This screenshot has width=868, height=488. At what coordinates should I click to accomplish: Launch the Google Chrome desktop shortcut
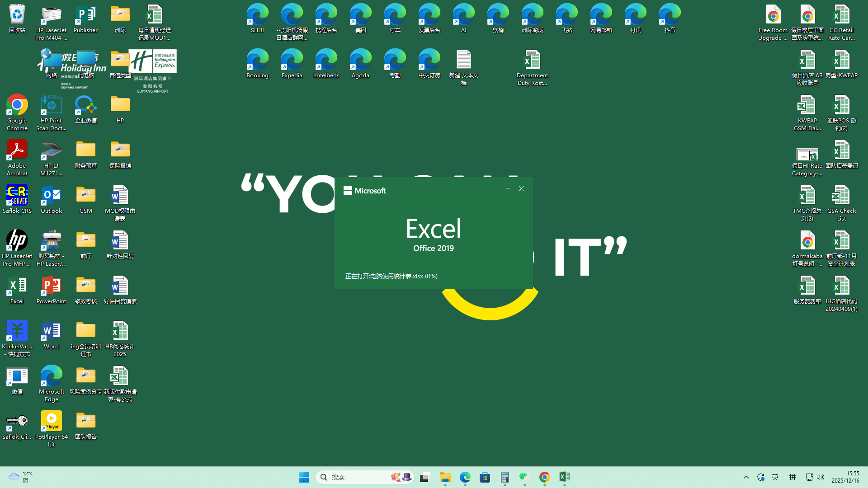coord(17,106)
